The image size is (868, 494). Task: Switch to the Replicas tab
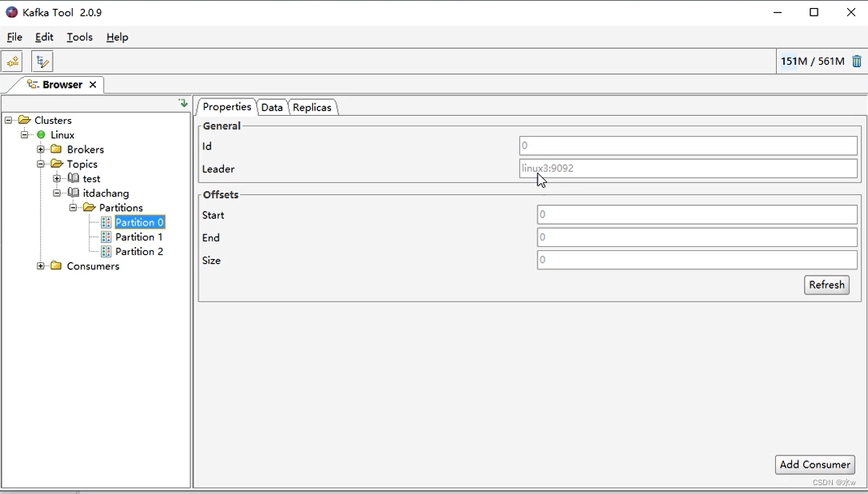pos(312,107)
